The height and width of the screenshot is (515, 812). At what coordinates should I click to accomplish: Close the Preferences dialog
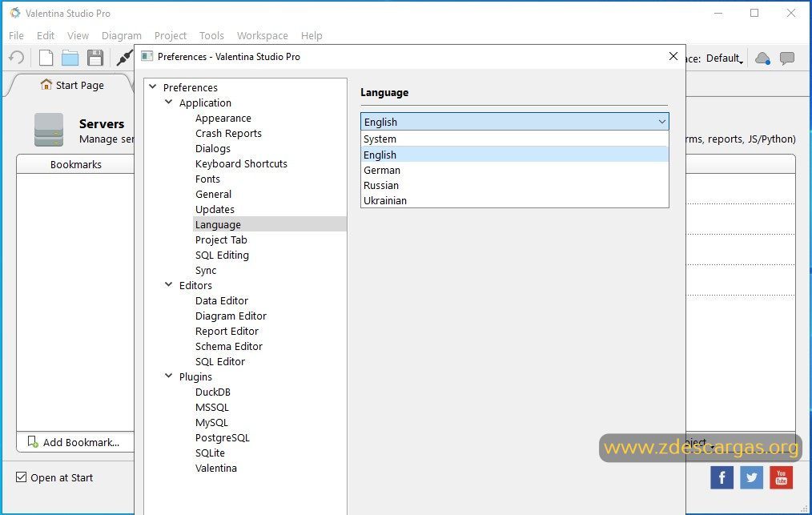673,56
